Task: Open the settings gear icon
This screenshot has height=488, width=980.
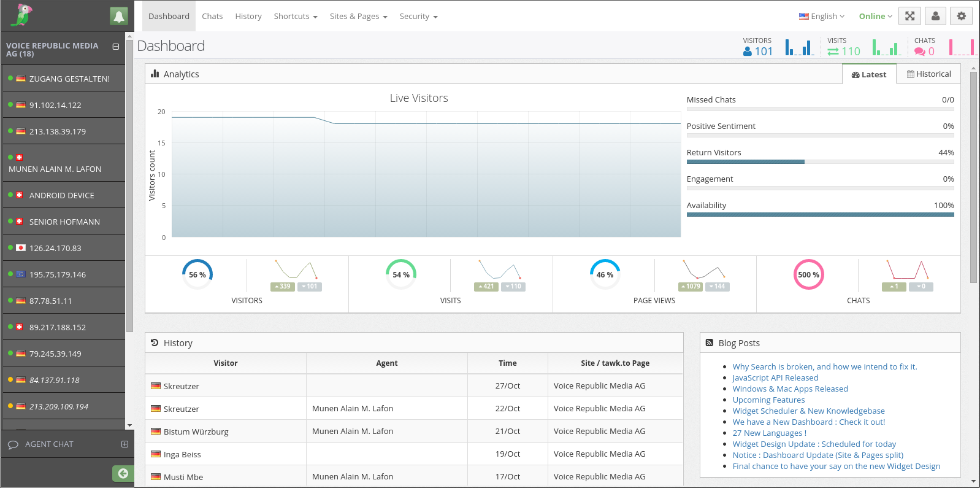Action: (961, 16)
